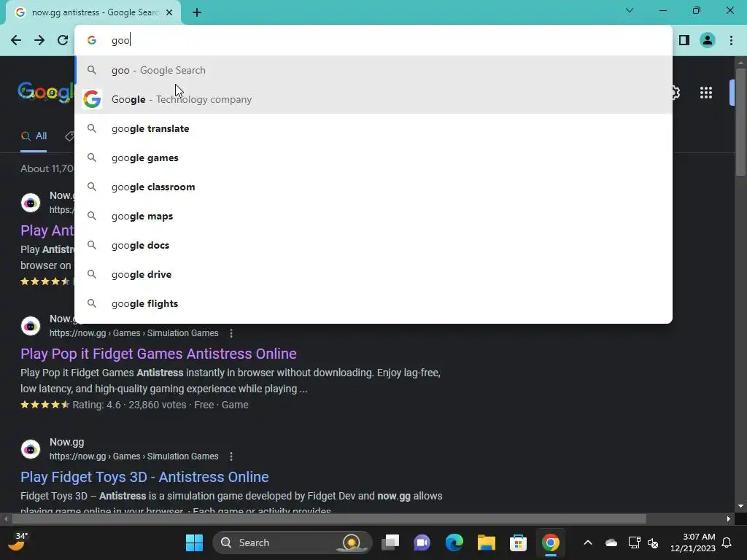The image size is (747, 560).
Task: Choose 'Google - Technology company' suggestion
Action: [x=373, y=99]
